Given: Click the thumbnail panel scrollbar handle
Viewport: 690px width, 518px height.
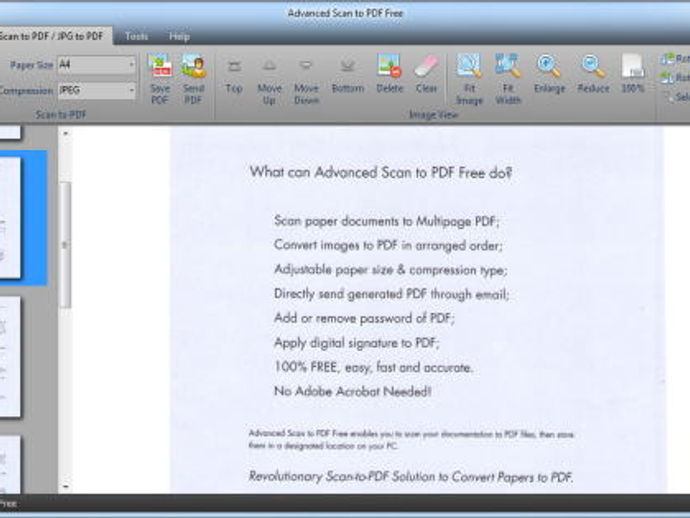Looking at the screenshot, I should 65,245.
